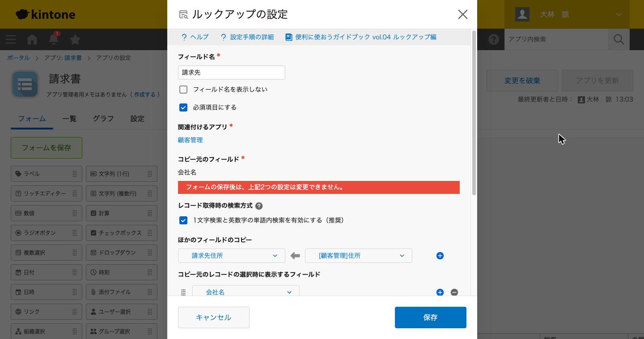The height and width of the screenshot is (339, 644).
Task: Go to the portal home icon
Action: (32, 39)
